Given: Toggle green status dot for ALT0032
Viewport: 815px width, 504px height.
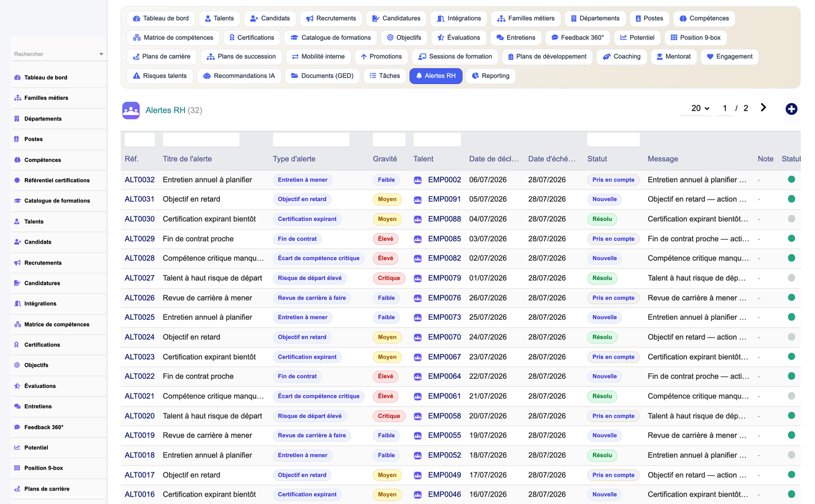Looking at the screenshot, I should [791, 179].
